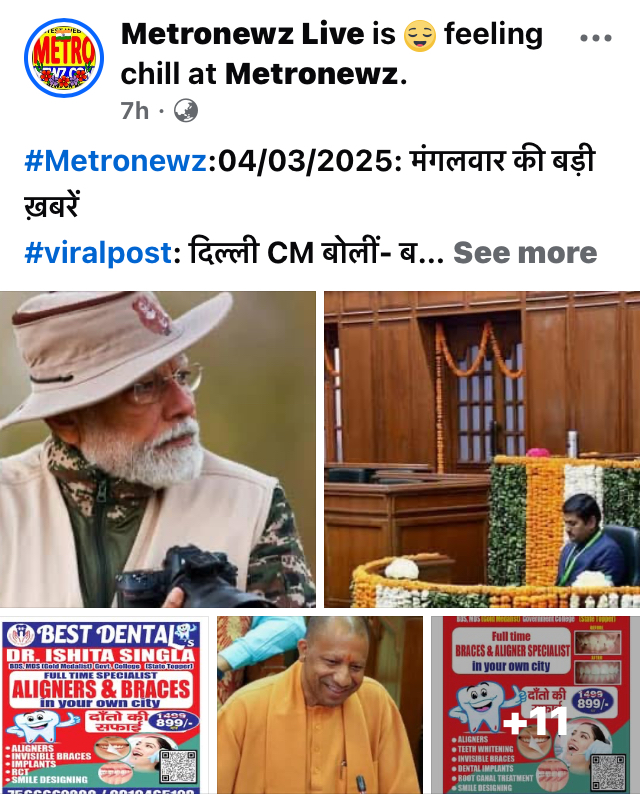Open the #Metronewz hashtag
The image size is (640, 794).
pyautogui.click(x=115, y=162)
